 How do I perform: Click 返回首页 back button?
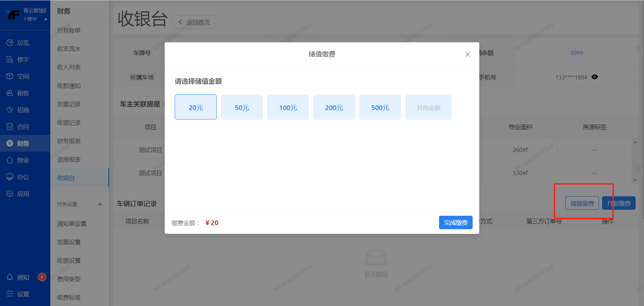pyautogui.click(x=194, y=22)
